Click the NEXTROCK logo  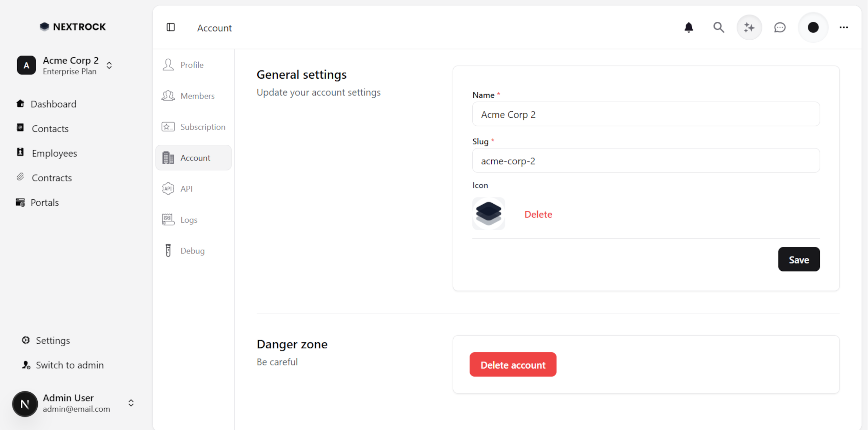point(73,27)
